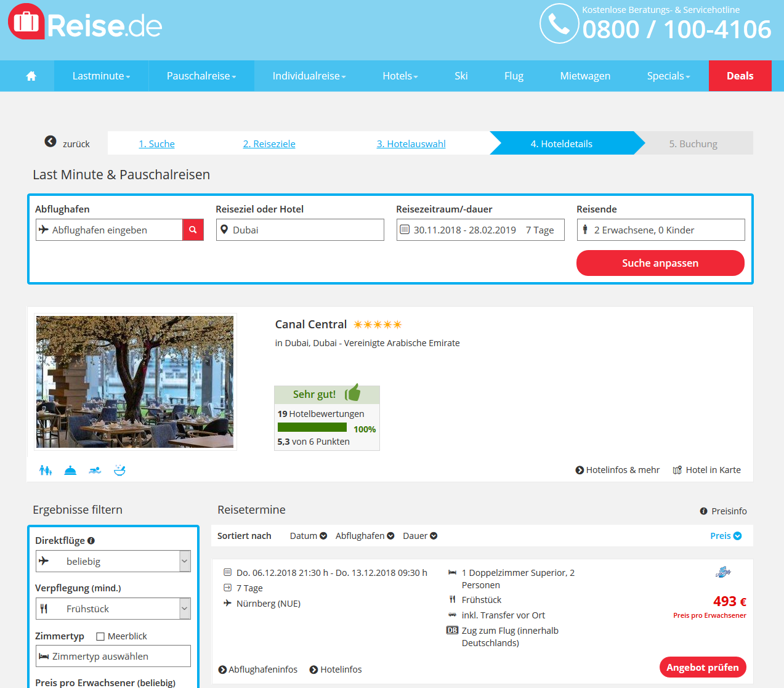Open the Ski menu item

click(461, 76)
